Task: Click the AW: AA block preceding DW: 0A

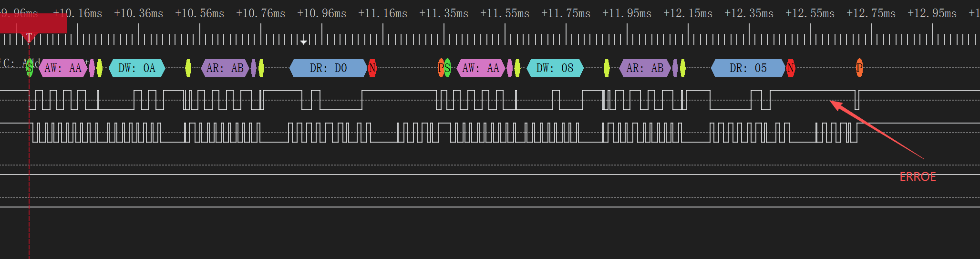Action: (63, 68)
